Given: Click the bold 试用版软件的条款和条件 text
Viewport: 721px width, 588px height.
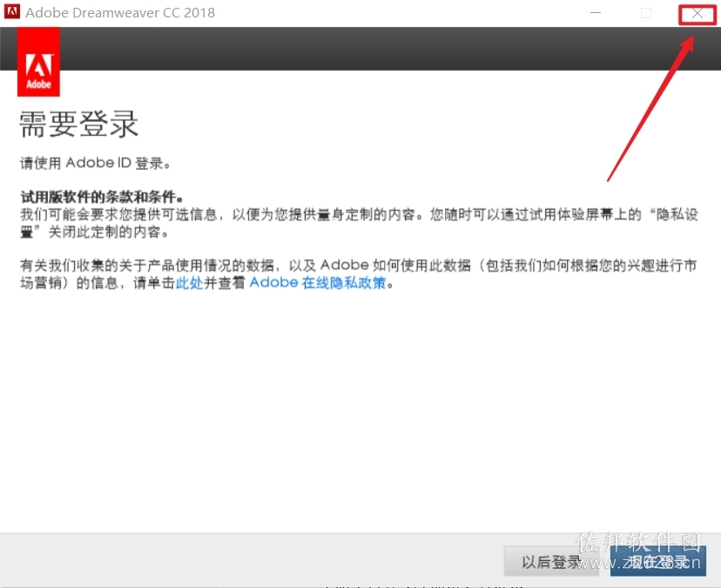Looking at the screenshot, I should click(x=102, y=197).
